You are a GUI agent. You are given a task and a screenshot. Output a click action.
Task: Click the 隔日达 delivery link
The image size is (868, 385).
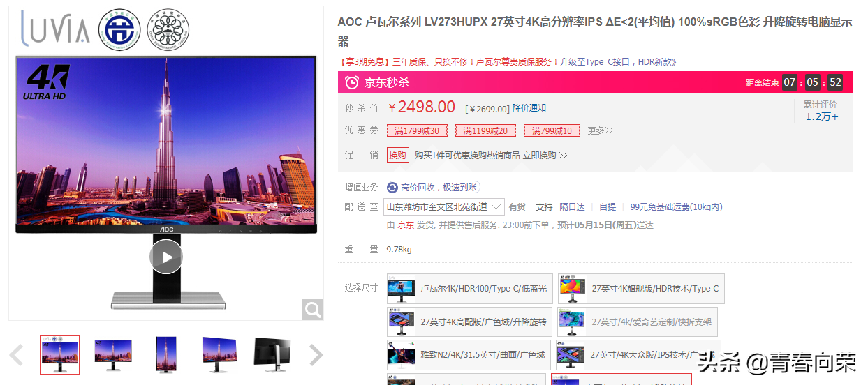pos(573,207)
